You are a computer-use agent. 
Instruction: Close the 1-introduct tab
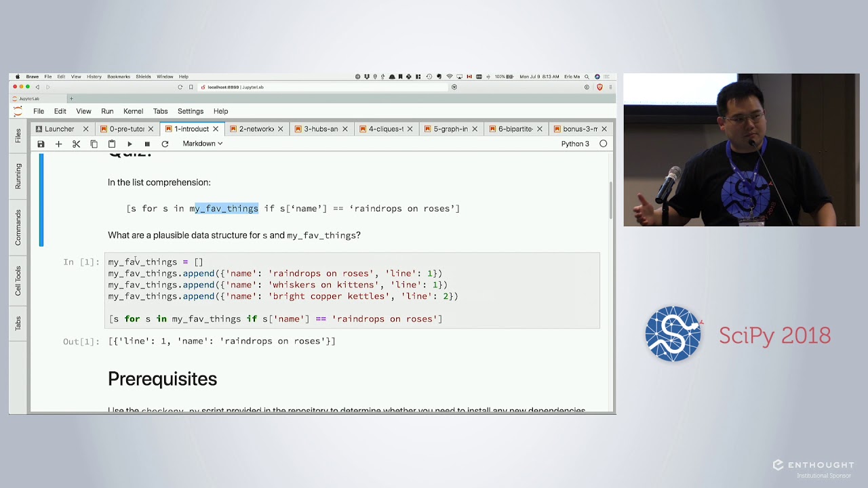tap(216, 129)
